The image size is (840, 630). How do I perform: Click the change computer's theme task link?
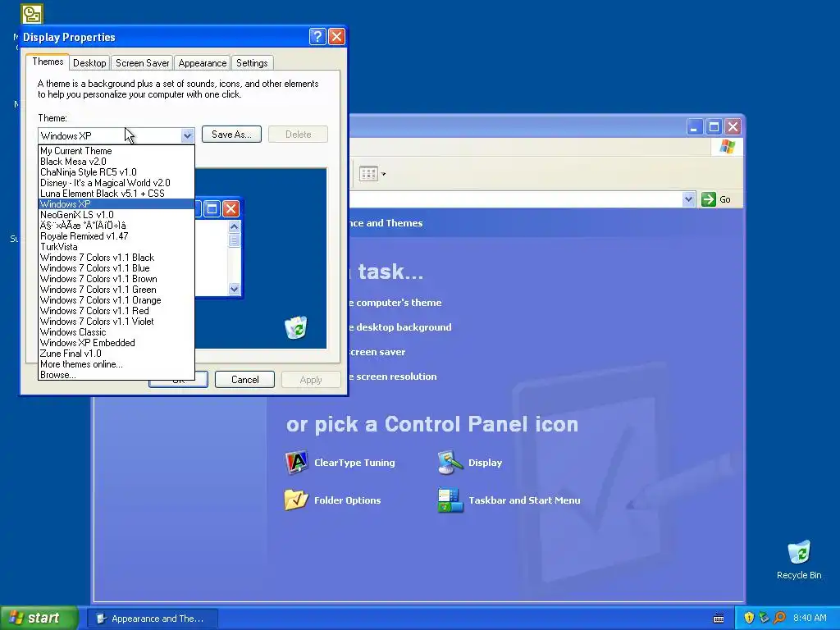tap(395, 303)
